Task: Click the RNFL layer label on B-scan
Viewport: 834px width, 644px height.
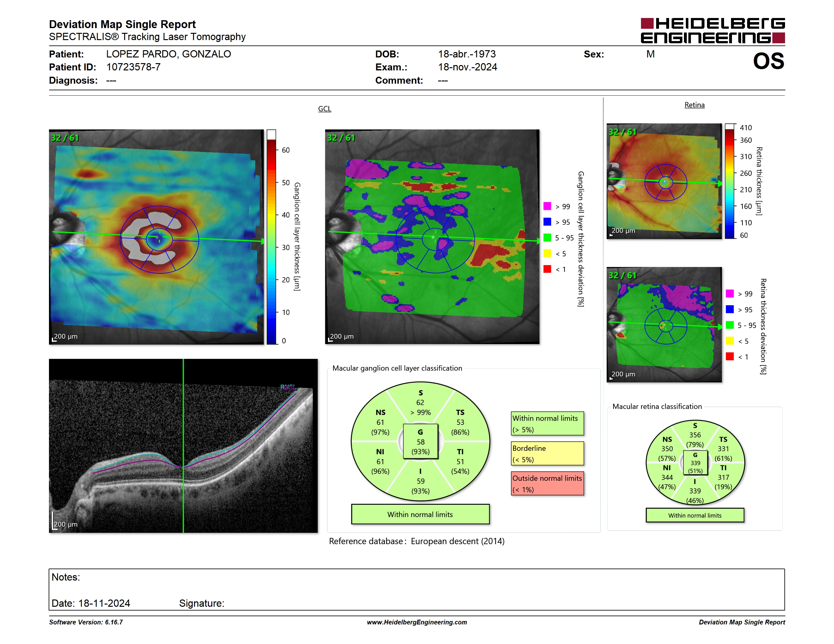Action: [x=288, y=387]
